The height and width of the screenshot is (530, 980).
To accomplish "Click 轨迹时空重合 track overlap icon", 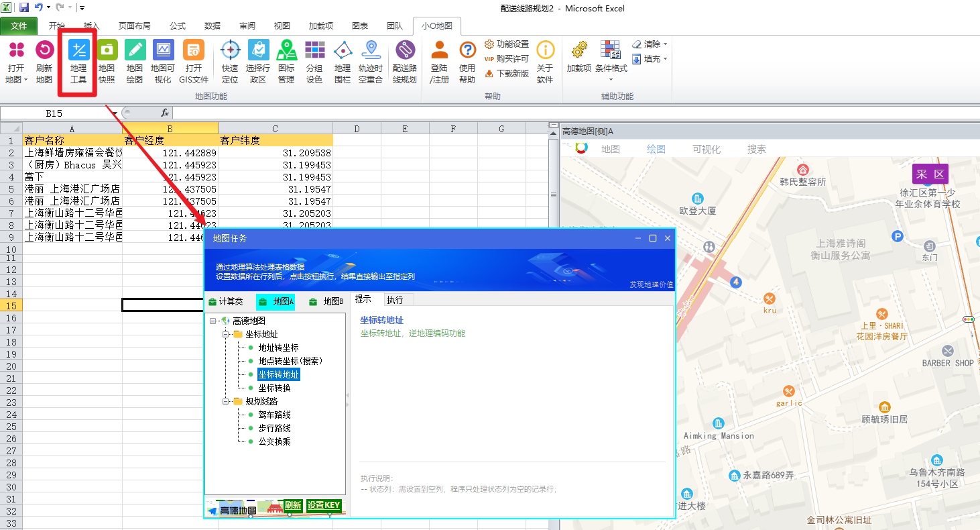I will 371,50.
